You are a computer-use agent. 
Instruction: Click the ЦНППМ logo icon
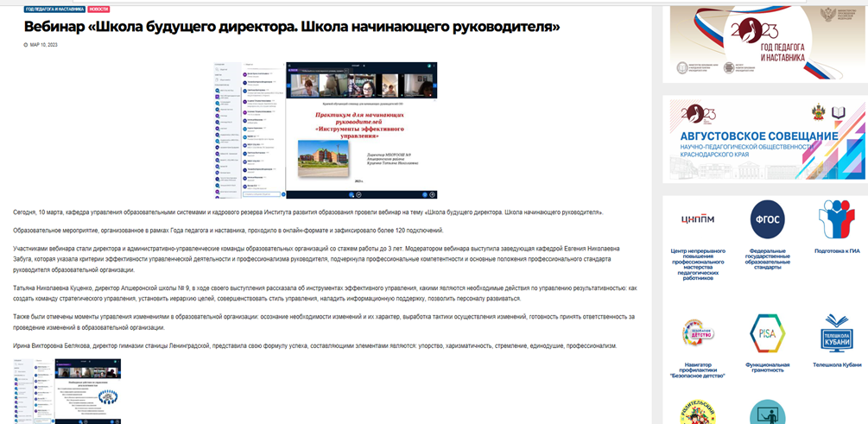click(x=697, y=218)
